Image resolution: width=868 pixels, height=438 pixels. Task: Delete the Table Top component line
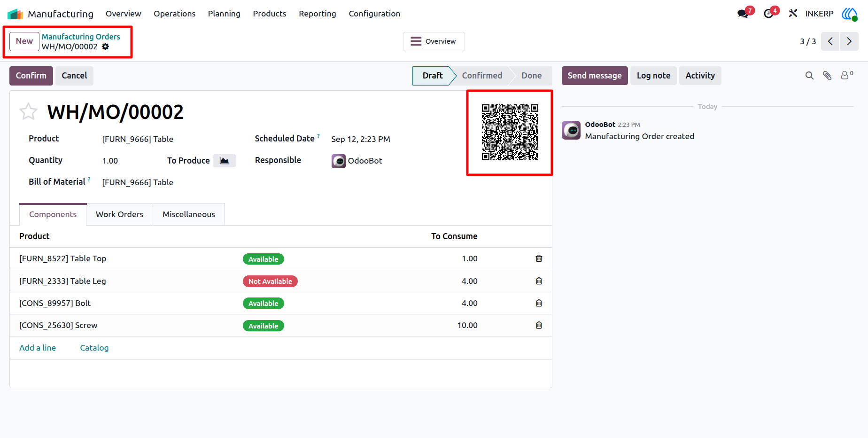(x=539, y=258)
